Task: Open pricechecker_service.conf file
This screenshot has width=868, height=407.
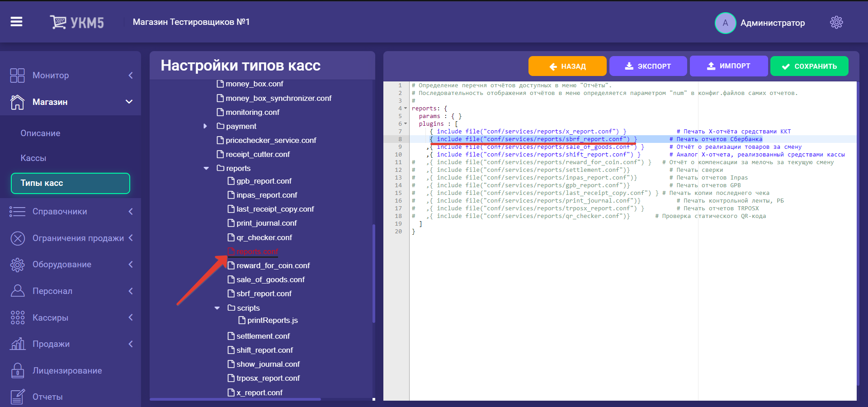Action: pos(271,140)
